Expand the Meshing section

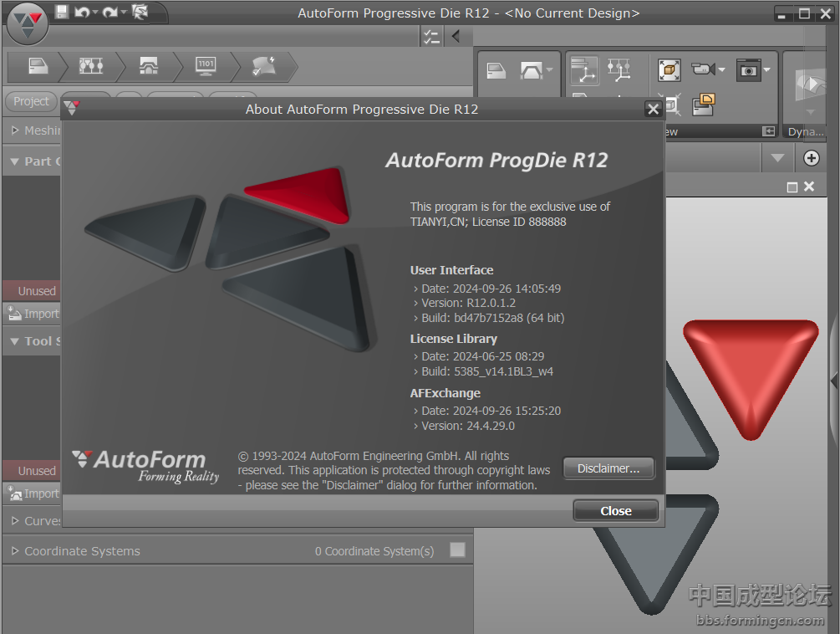(x=15, y=130)
